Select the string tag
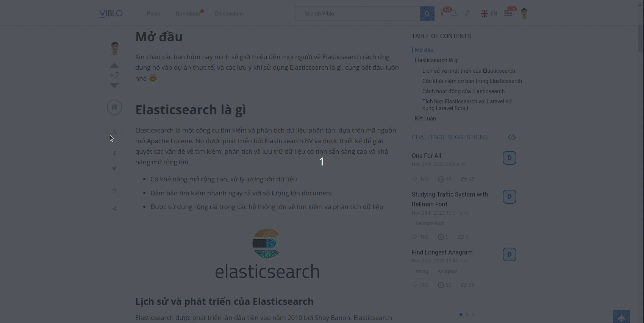 [x=422, y=272]
